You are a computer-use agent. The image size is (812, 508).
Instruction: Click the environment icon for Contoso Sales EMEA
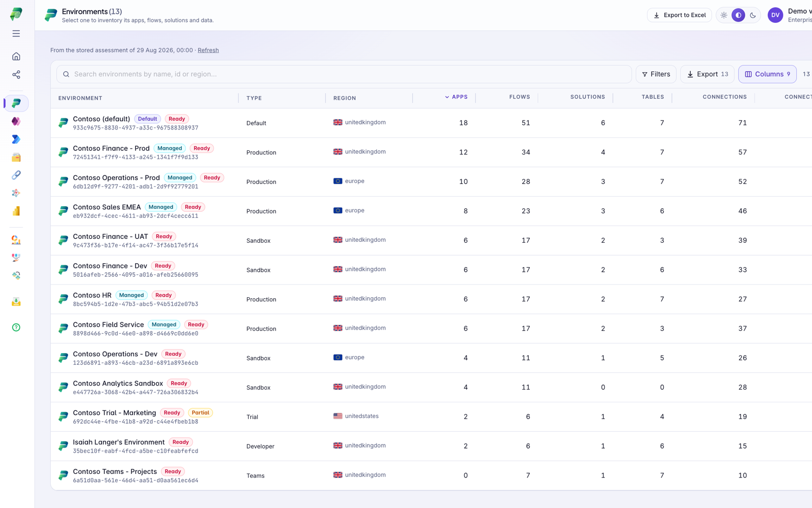(63, 211)
